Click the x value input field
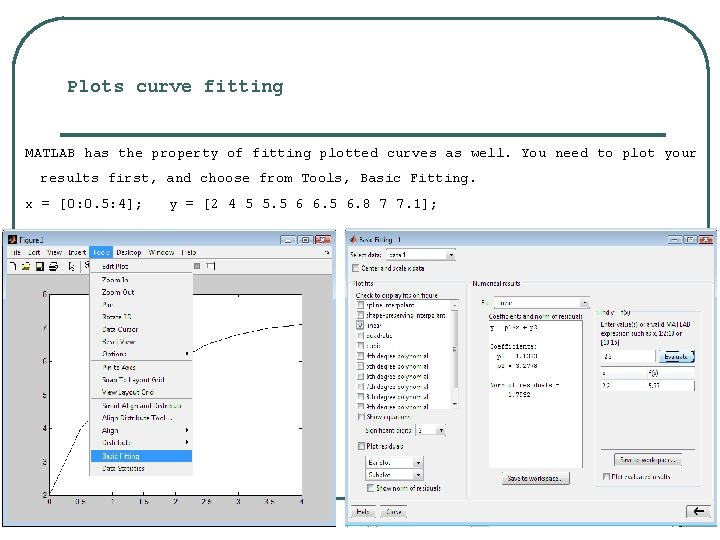Screen dimensions: 720x540 tap(628, 356)
